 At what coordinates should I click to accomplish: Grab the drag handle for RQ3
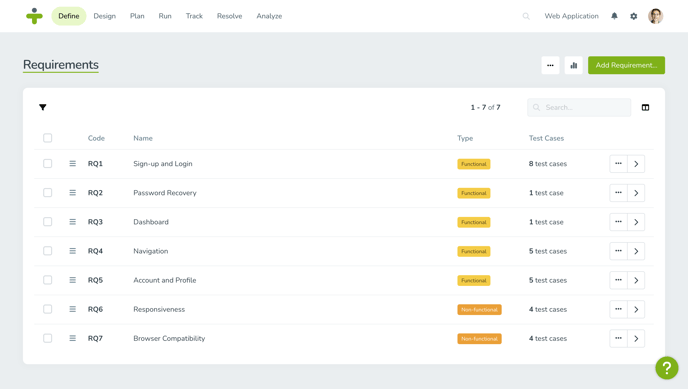point(72,222)
